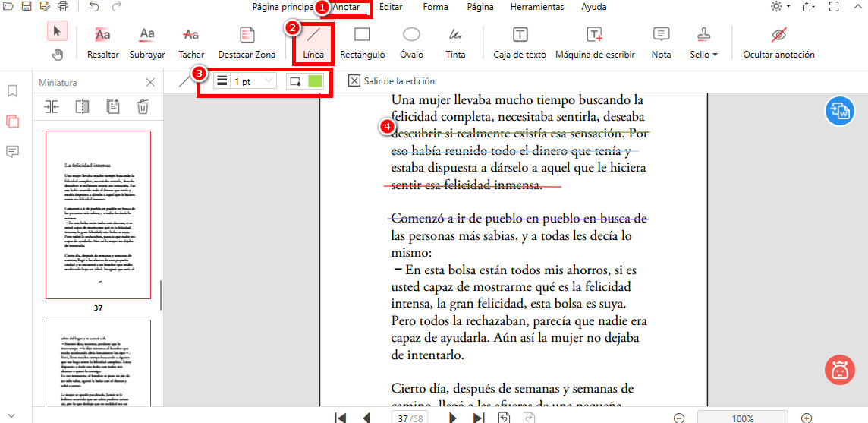Select the page 38 thumbnail below

tap(98, 363)
